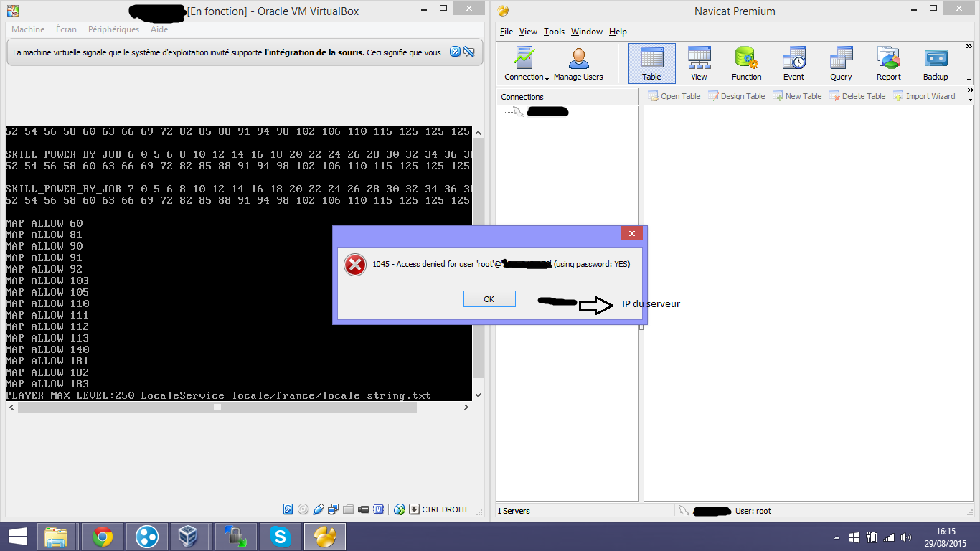Open the Backup section in Navicat
This screenshot has width=980, height=551.
pyautogui.click(x=936, y=64)
